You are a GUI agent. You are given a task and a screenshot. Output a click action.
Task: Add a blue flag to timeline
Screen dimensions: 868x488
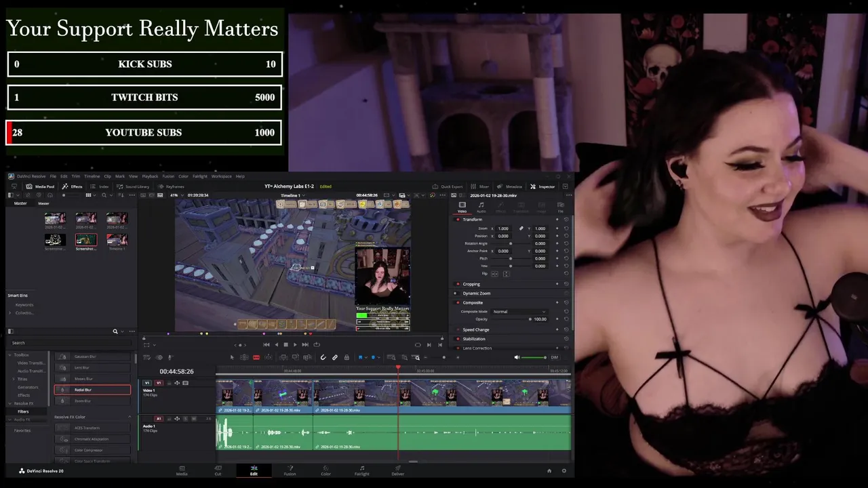point(361,357)
